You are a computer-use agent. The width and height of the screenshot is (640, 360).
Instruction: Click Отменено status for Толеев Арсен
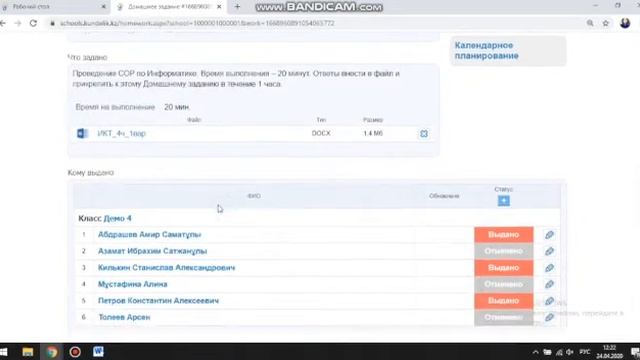coord(504,317)
